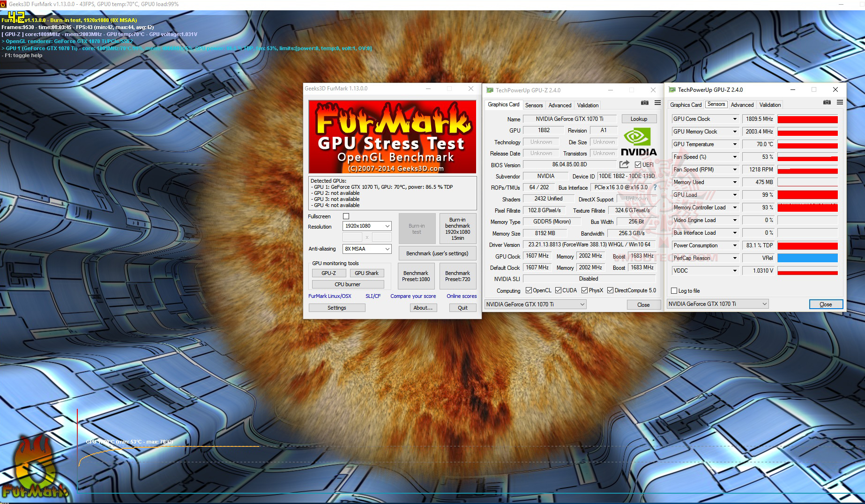The width and height of the screenshot is (865, 504).
Task: Enable the Log to file checkbox
Action: (x=674, y=291)
